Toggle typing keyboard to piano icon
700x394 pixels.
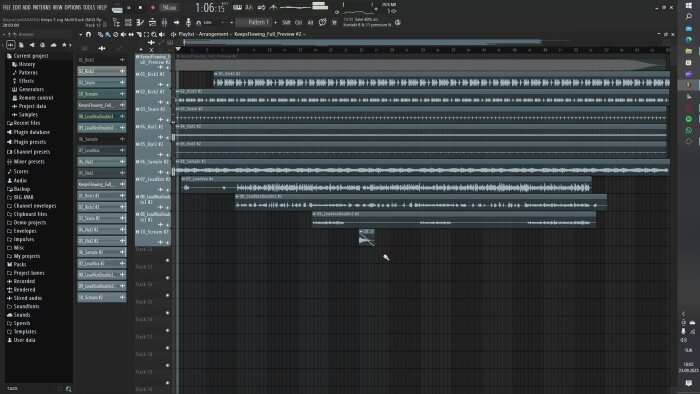point(238,8)
